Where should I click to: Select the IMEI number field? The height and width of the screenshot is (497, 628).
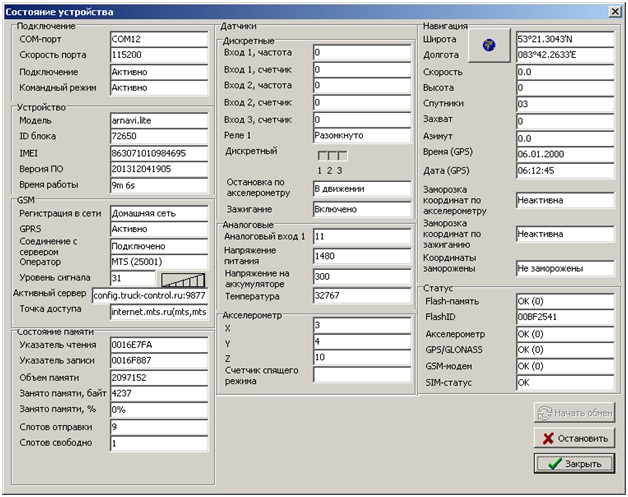pos(158,153)
